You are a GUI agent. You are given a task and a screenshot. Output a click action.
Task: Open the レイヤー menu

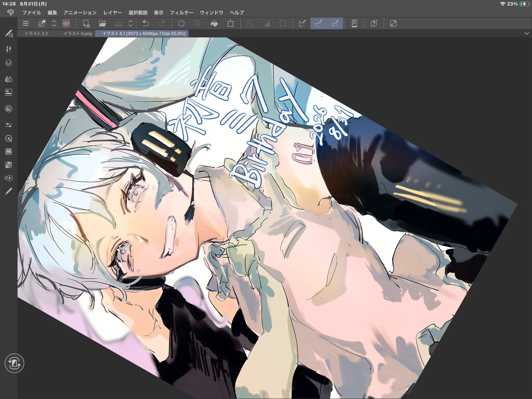pyautogui.click(x=113, y=12)
